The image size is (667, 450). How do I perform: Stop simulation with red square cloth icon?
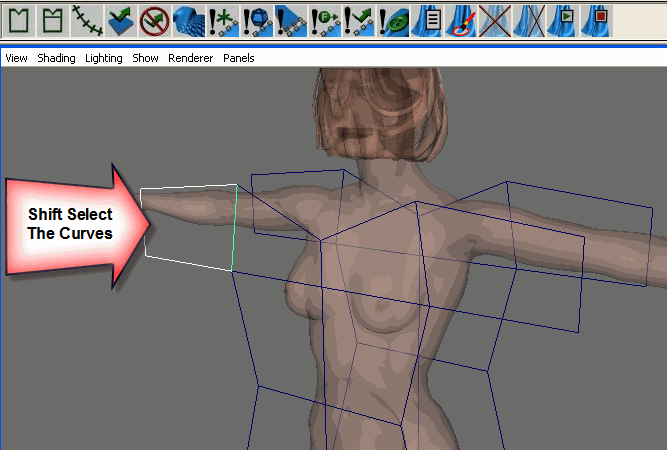click(x=599, y=17)
